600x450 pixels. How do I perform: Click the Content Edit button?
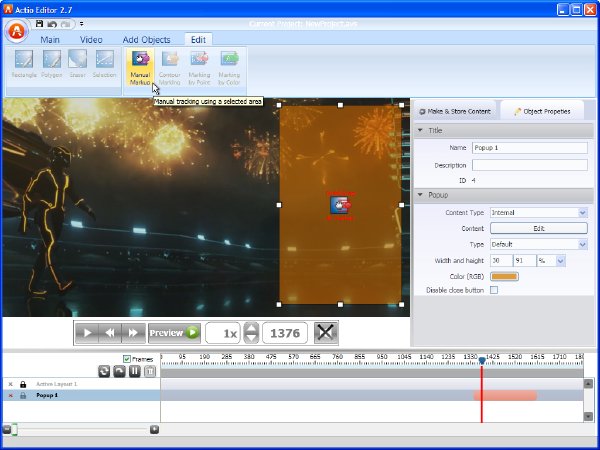(538, 228)
